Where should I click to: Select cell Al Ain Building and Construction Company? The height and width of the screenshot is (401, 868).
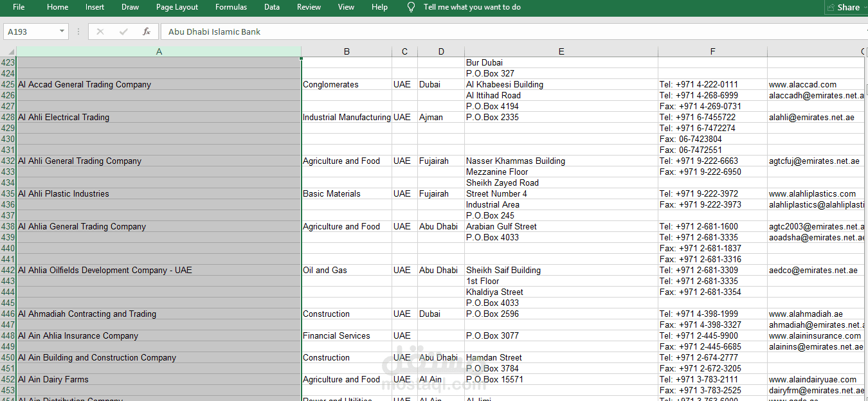point(159,357)
